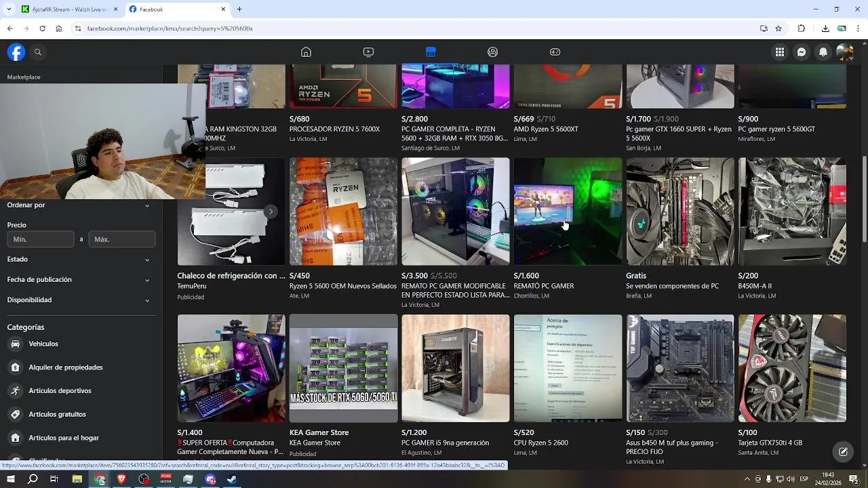Viewport: 868px width, 488px height.
Task: Open Artículos gratuitos category
Action: point(81,414)
